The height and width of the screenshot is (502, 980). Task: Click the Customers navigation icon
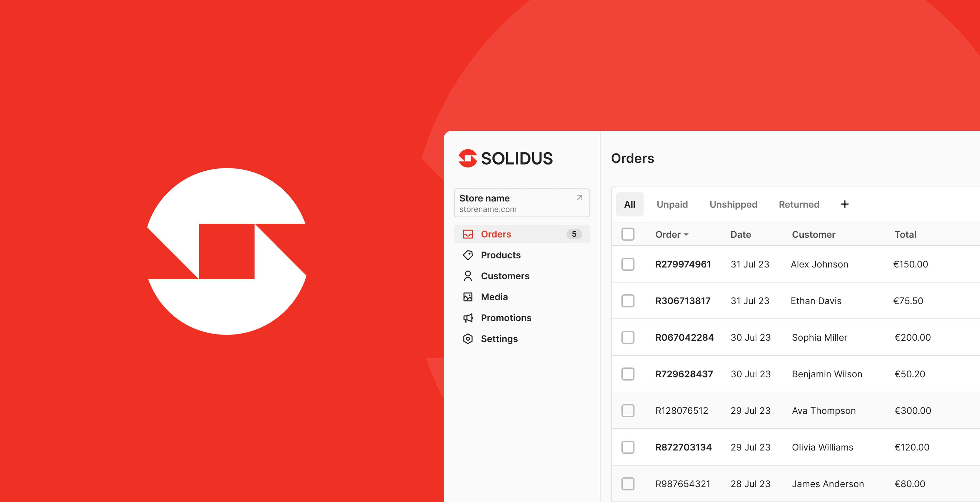pyautogui.click(x=468, y=276)
